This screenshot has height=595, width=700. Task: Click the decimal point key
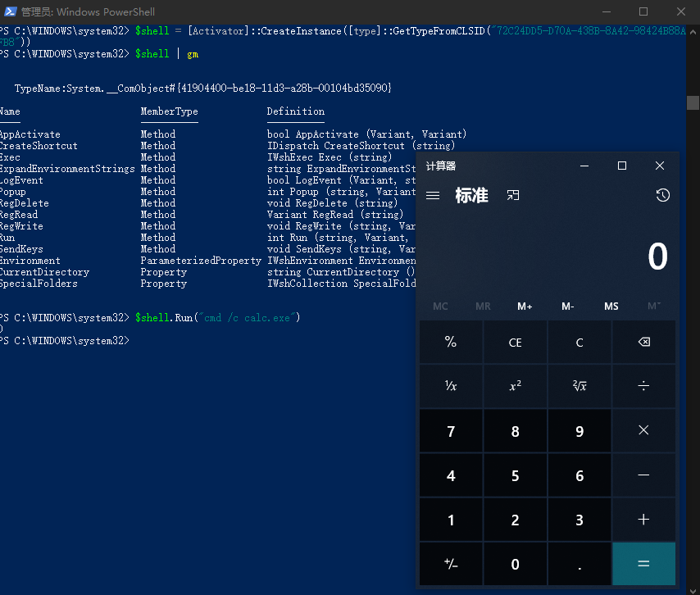pos(580,564)
